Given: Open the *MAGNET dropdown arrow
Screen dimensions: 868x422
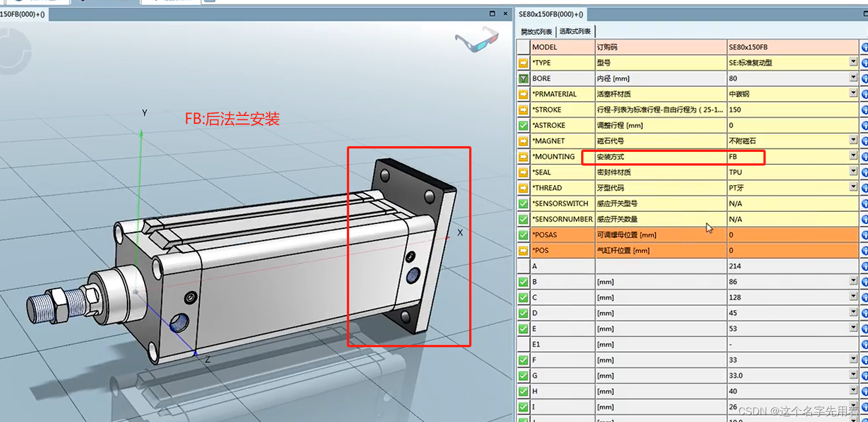Looking at the screenshot, I should [x=854, y=140].
